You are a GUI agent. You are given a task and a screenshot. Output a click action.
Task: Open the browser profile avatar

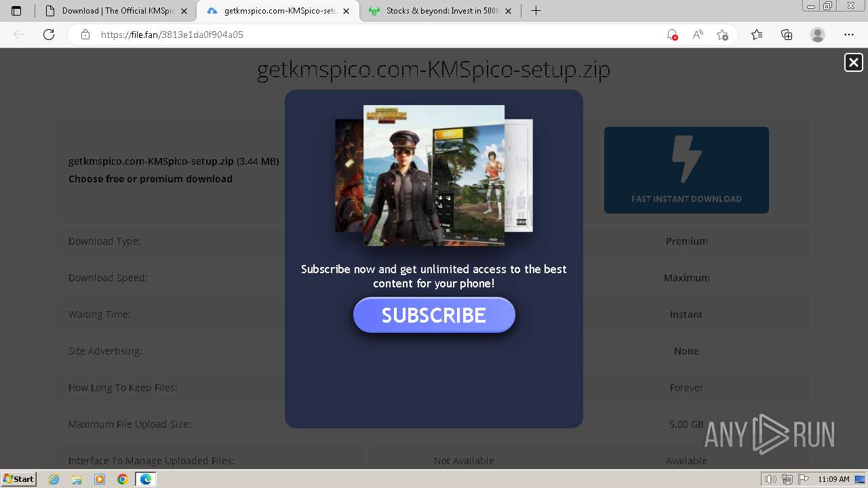click(818, 35)
